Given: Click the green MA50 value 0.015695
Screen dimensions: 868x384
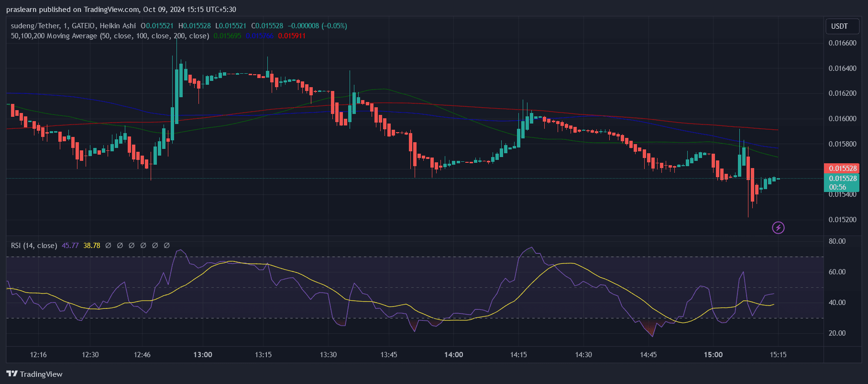Looking at the screenshot, I should click(227, 36).
